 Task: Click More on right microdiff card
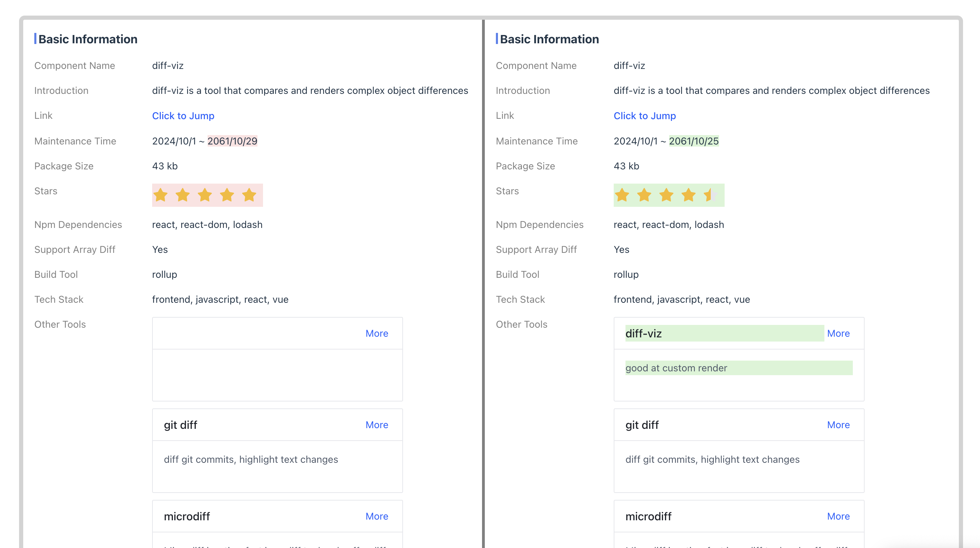(x=838, y=516)
